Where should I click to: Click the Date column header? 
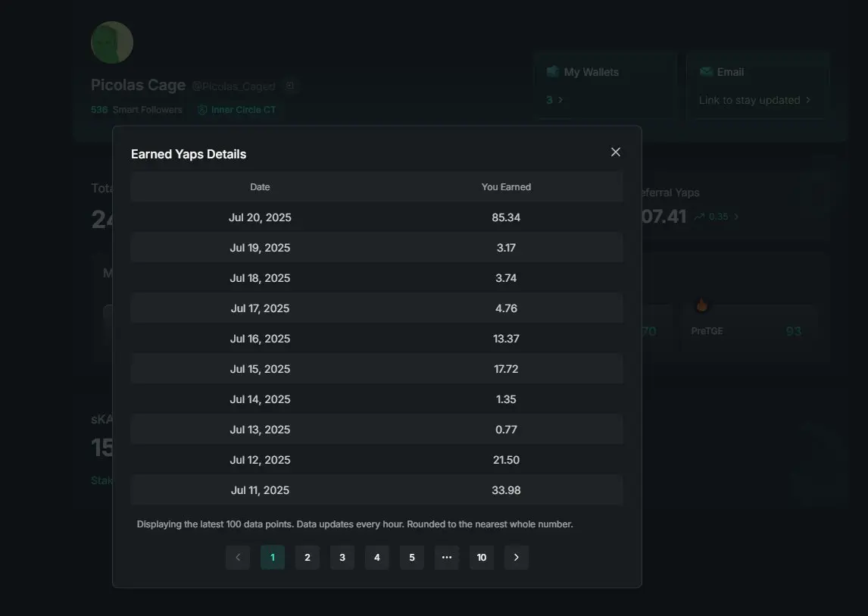click(x=260, y=187)
